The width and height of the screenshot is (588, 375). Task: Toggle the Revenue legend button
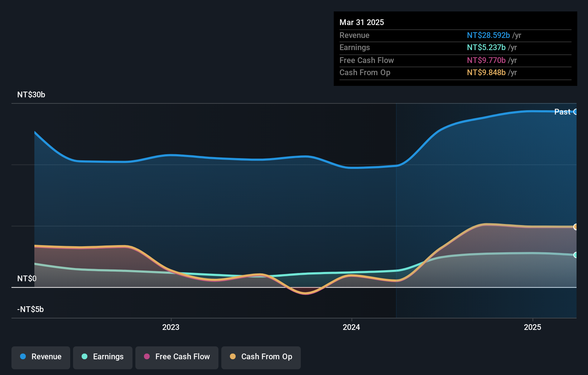coord(41,357)
